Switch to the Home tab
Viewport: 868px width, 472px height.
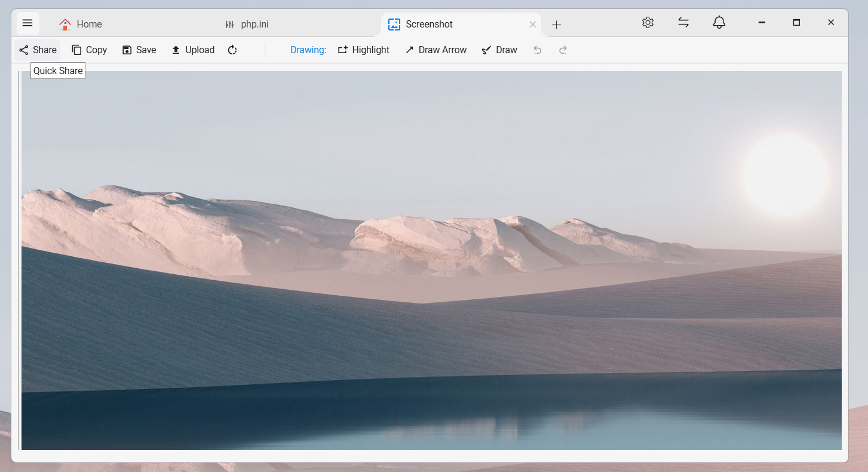(81, 24)
